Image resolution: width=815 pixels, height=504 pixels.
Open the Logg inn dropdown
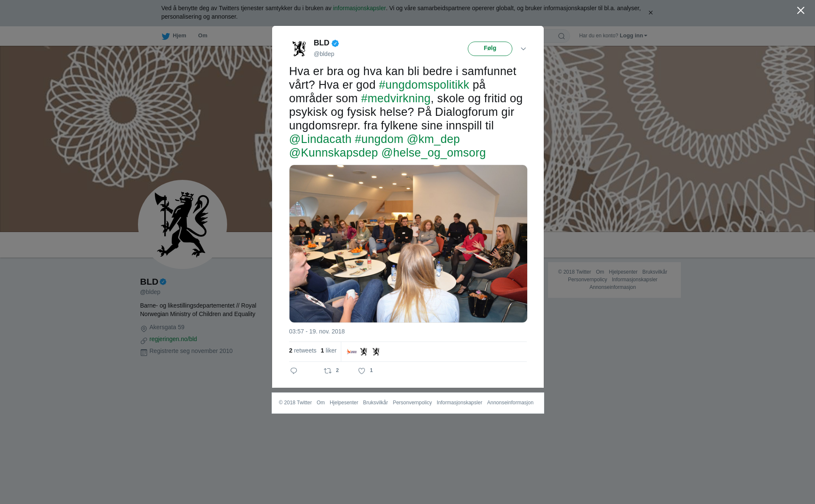pos(633,36)
